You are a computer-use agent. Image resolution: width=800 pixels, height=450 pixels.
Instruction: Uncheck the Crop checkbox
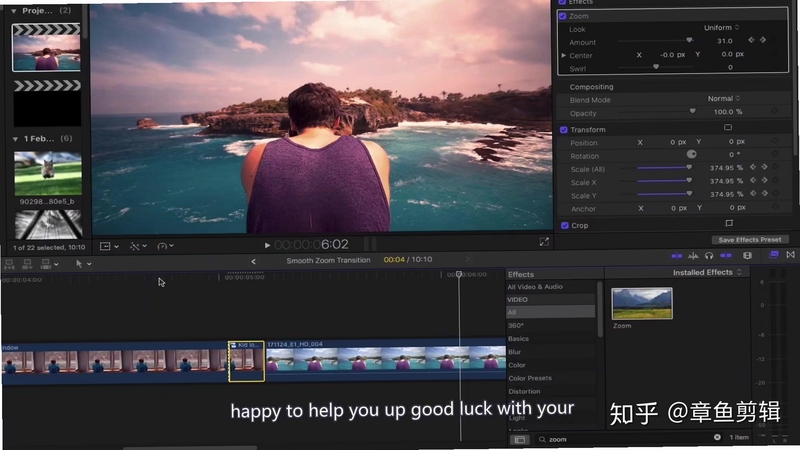[x=565, y=226]
